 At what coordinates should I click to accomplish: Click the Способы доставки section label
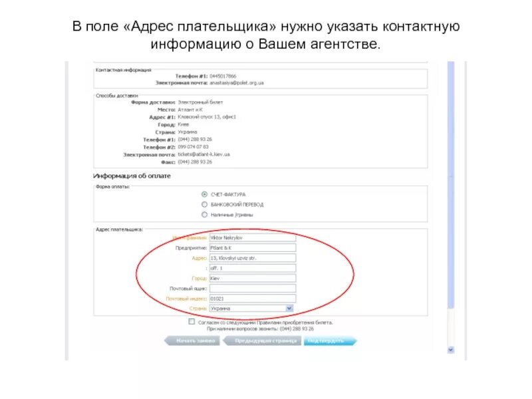click(117, 96)
